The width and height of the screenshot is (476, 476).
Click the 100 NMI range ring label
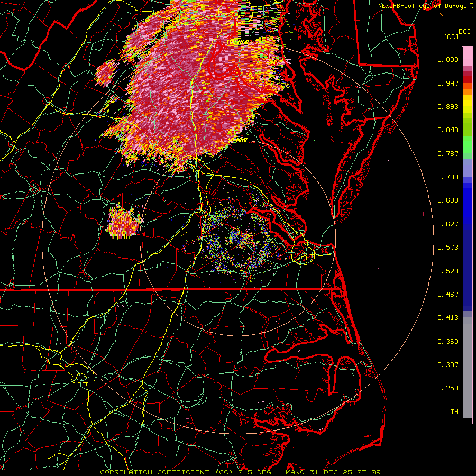[x=237, y=42]
